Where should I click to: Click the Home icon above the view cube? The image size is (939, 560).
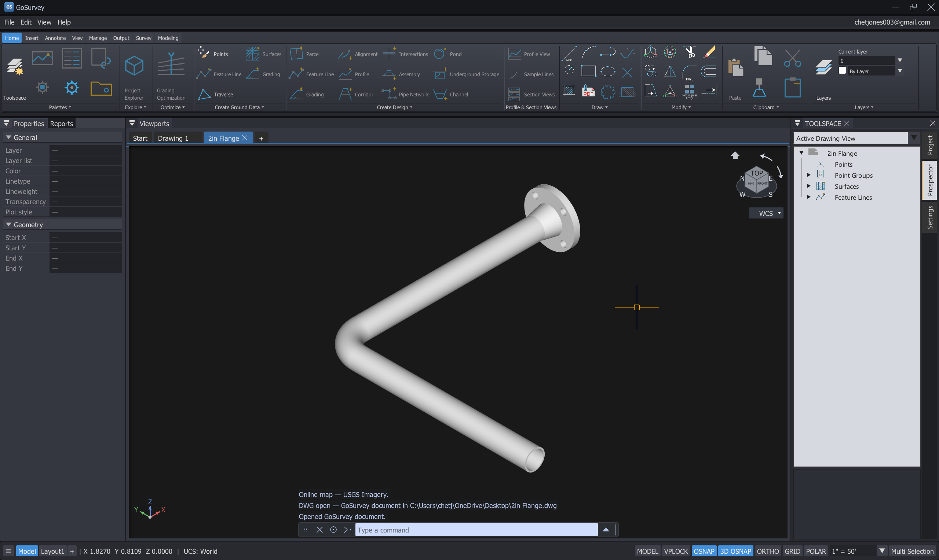point(735,155)
